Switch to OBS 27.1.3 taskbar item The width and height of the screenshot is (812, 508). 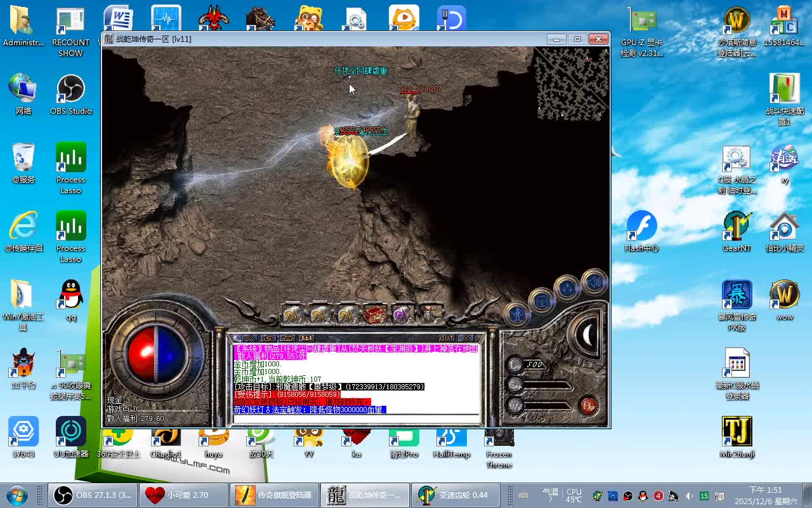[93, 495]
